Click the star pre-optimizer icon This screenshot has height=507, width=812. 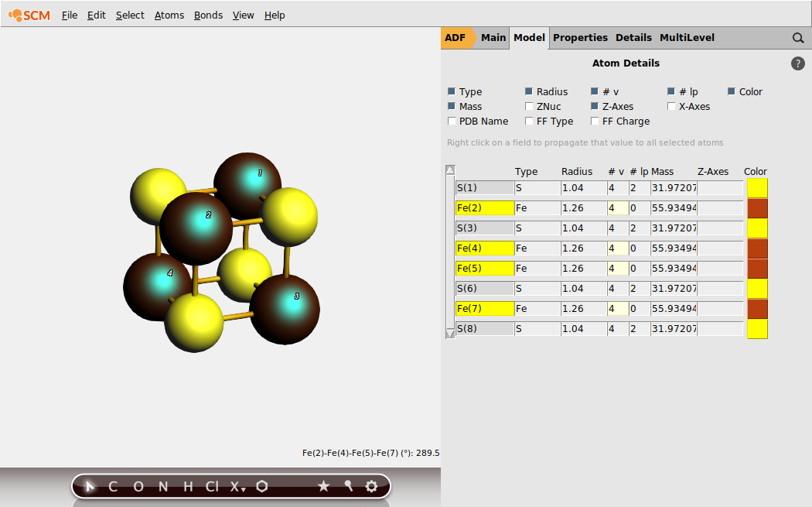pyautogui.click(x=324, y=486)
